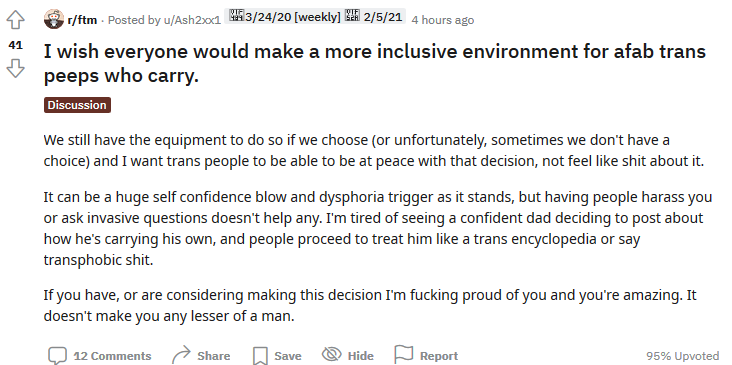Click the speech bubble comments icon
Screen dimensions: 732x365
(58, 356)
